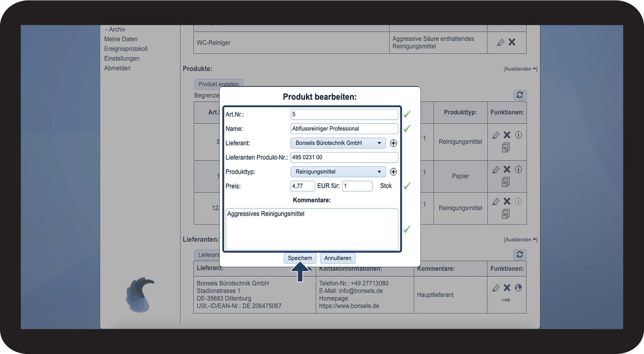Open web page of Bonsels supplier
Viewport: 644px width, 354px height.
pyautogui.click(x=518, y=288)
